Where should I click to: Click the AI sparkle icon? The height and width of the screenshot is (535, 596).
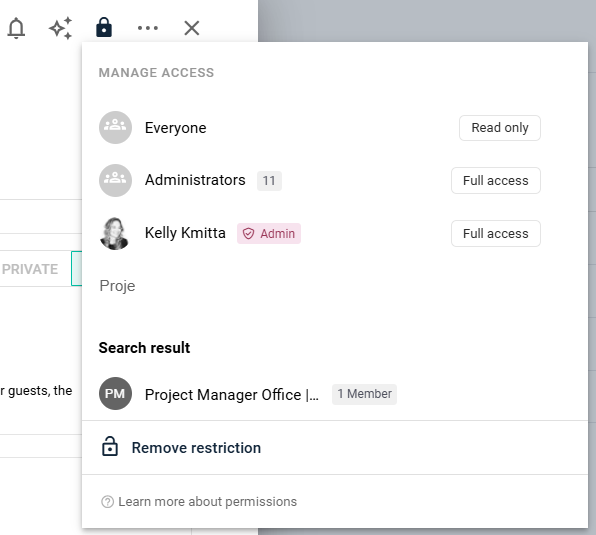(x=60, y=28)
